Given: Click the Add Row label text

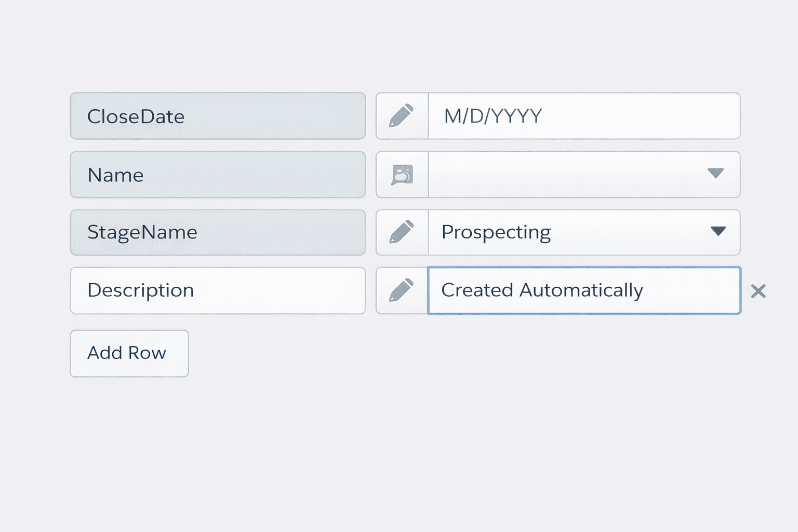Looking at the screenshot, I should click(x=126, y=353).
